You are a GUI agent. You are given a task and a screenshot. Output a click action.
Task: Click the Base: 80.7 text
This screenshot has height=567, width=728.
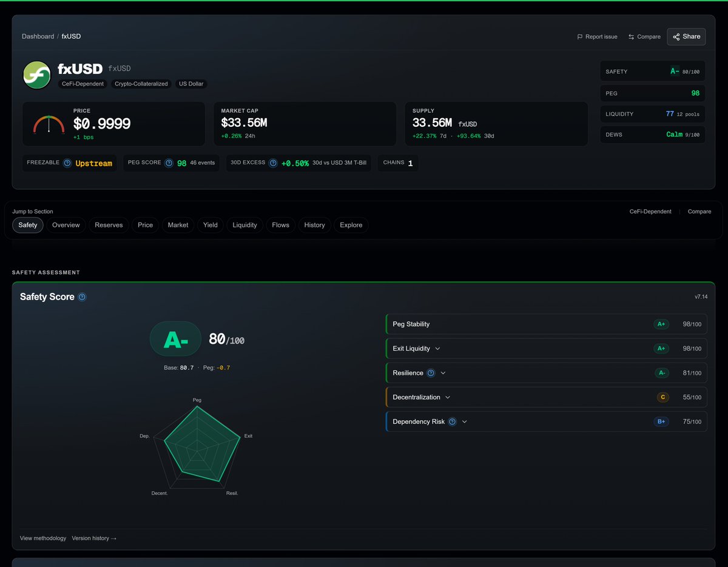click(179, 368)
